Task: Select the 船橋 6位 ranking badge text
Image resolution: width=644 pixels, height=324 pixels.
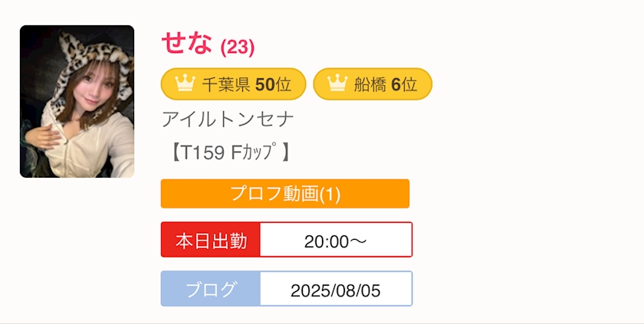Action: click(x=385, y=84)
